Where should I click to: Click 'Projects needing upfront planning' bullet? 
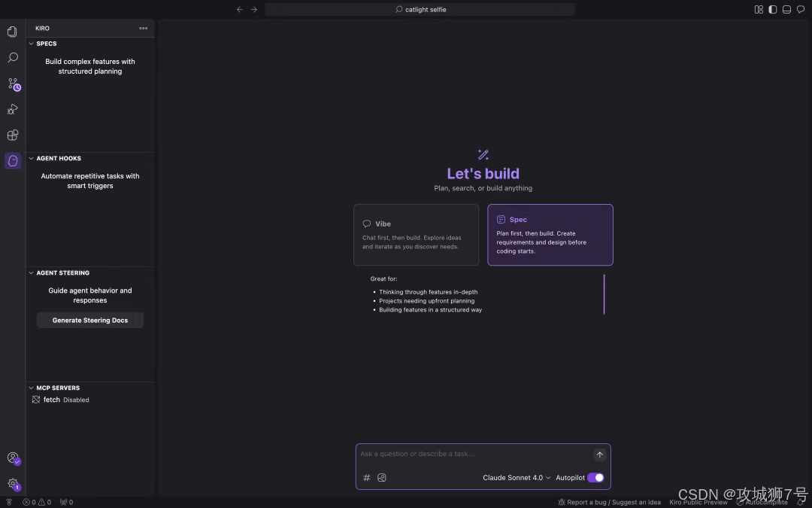[x=427, y=301]
